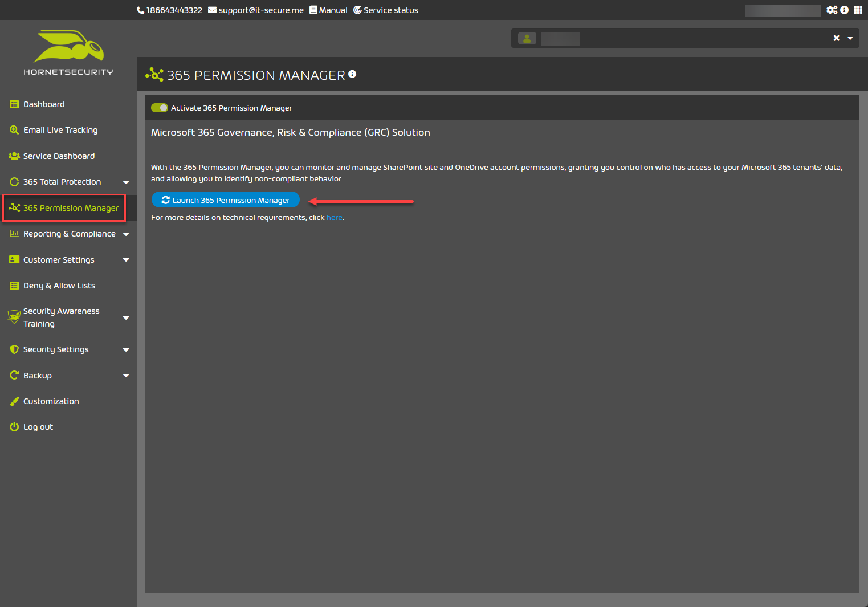
Task: Expand the 365 Total Protection submenu arrow
Action: pyautogui.click(x=126, y=182)
